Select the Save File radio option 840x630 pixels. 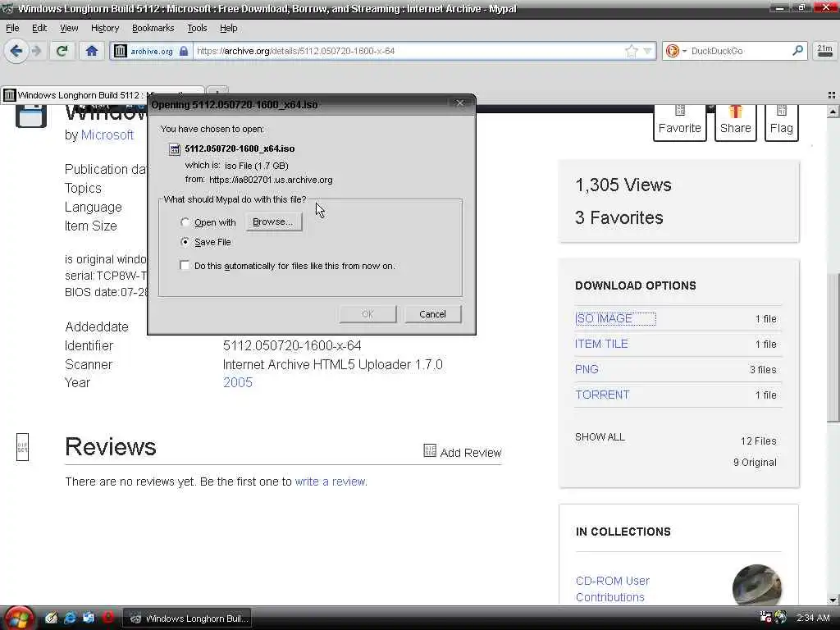185,242
